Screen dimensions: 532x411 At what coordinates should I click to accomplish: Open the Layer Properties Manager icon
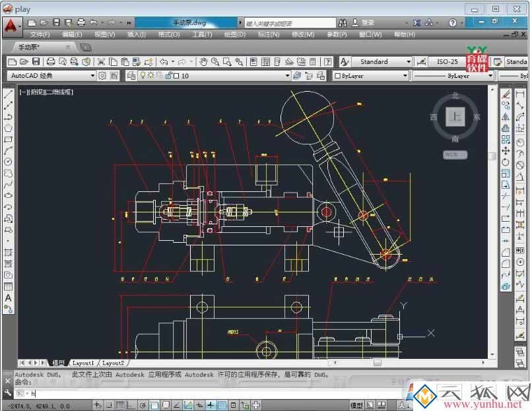[130, 75]
